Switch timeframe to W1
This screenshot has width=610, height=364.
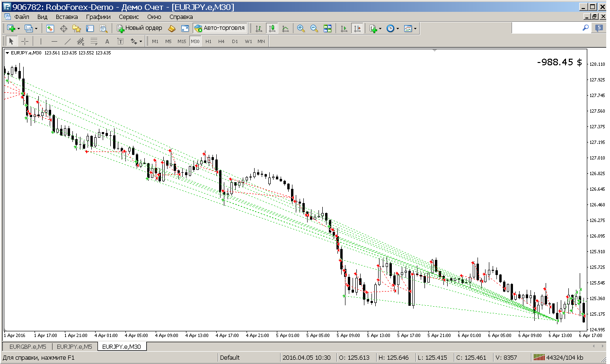click(248, 41)
